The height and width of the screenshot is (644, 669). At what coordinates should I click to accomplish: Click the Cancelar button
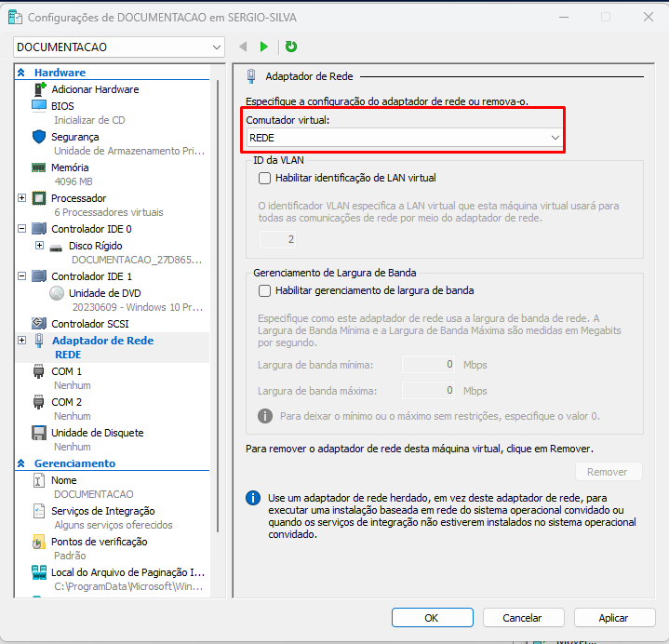click(x=522, y=618)
